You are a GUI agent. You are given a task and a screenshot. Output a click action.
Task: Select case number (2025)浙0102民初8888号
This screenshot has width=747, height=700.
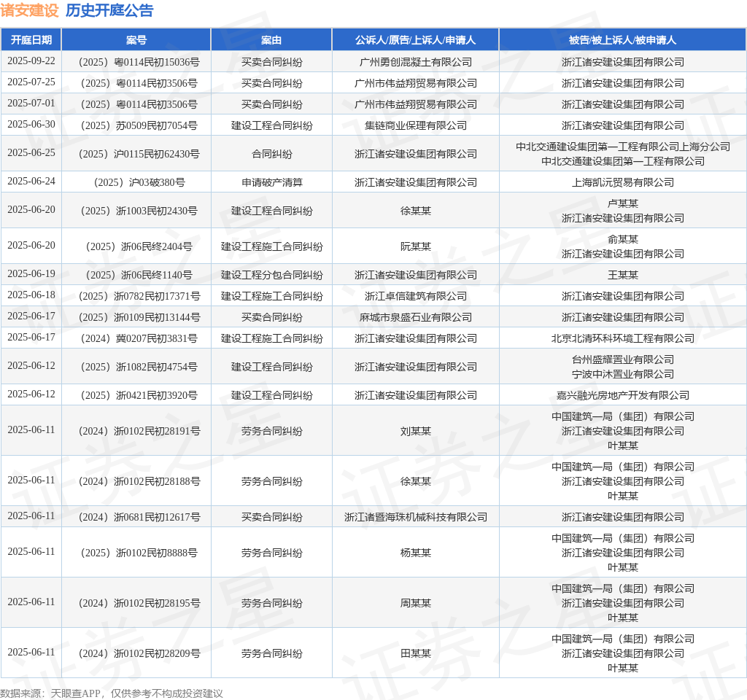point(139,553)
